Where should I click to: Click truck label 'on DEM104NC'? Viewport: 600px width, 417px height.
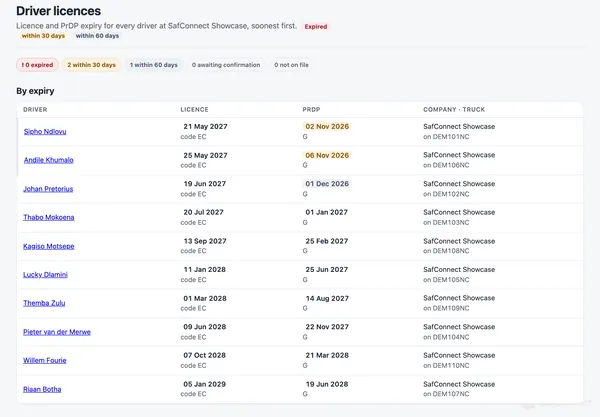[x=446, y=337]
